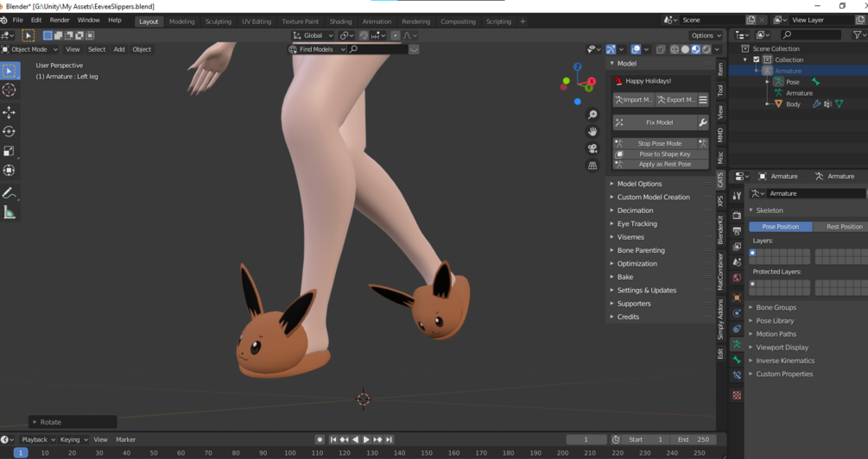Click the End frame 250 field
Screen dimensions: 868x459
point(693,440)
